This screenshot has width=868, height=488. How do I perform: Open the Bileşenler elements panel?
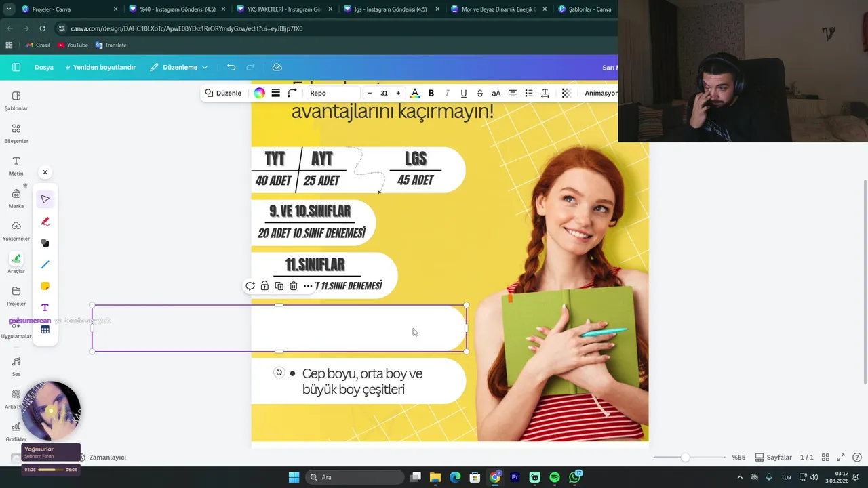tap(16, 133)
